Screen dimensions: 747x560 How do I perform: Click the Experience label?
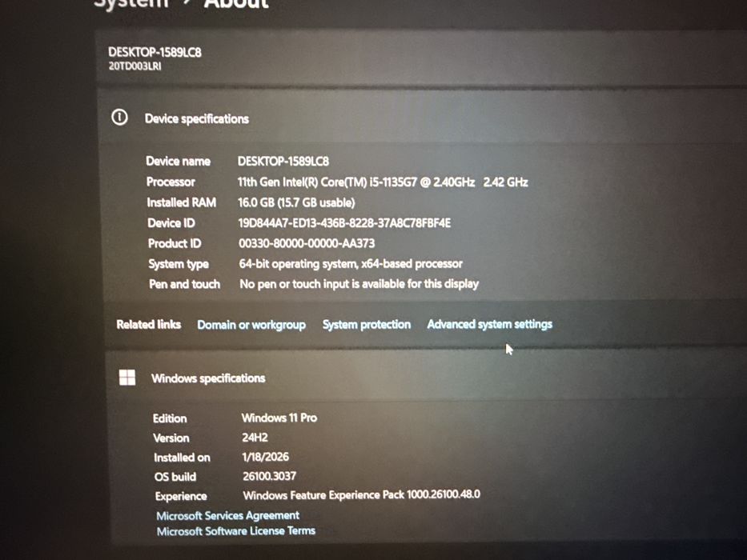click(x=181, y=496)
